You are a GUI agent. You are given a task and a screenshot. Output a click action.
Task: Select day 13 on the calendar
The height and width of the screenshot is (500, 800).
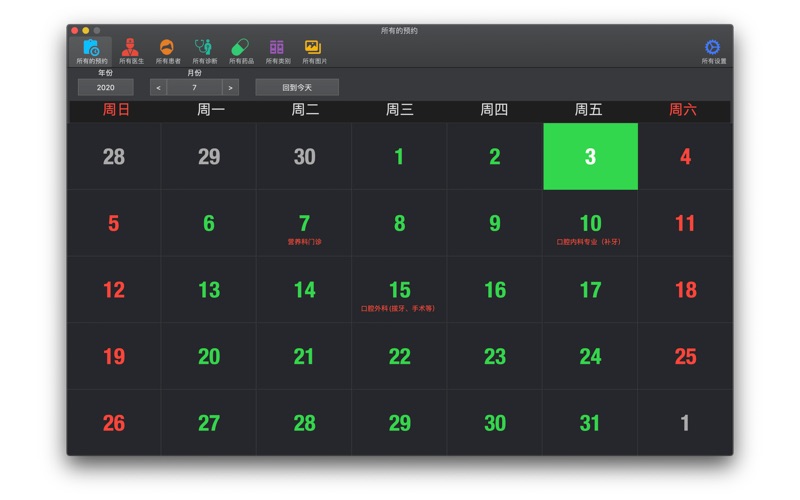209,290
